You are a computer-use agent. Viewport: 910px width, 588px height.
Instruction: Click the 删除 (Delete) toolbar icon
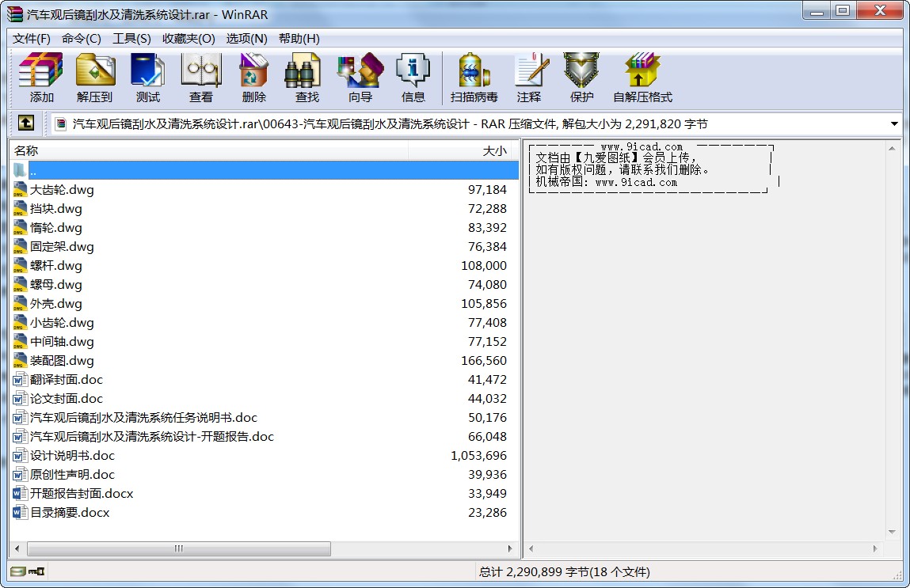[x=253, y=78]
